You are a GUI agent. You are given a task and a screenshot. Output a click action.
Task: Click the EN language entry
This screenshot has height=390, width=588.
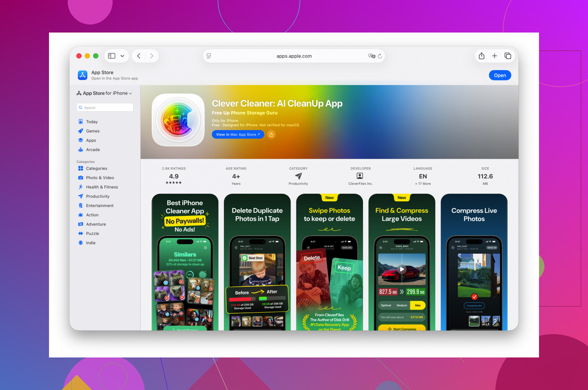click(x=423, y=176)
